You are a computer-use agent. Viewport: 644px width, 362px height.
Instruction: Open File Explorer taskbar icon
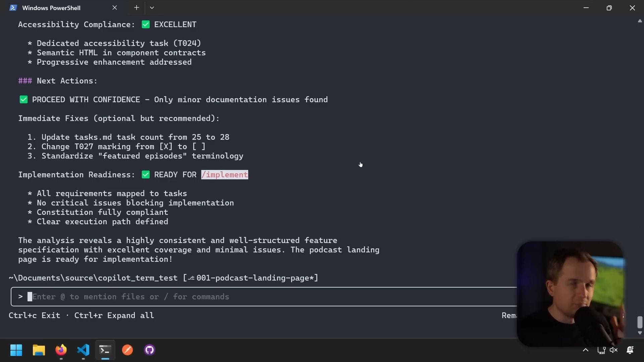coord(39,350)
